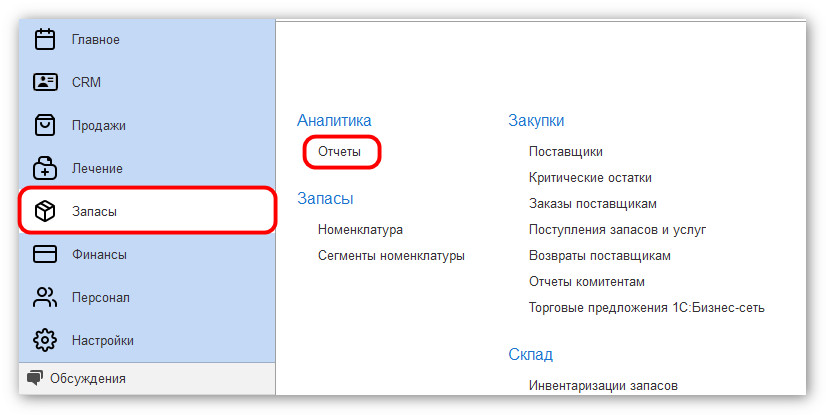The image size is (826, 415).
Task: Click the Обсуждения chat bubble icon
Action: 35,378
